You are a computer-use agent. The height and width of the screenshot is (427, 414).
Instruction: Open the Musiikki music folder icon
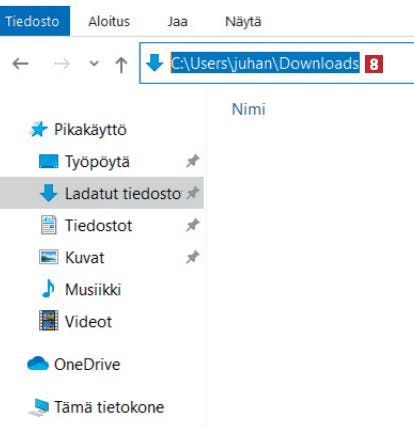pos(49,289)
